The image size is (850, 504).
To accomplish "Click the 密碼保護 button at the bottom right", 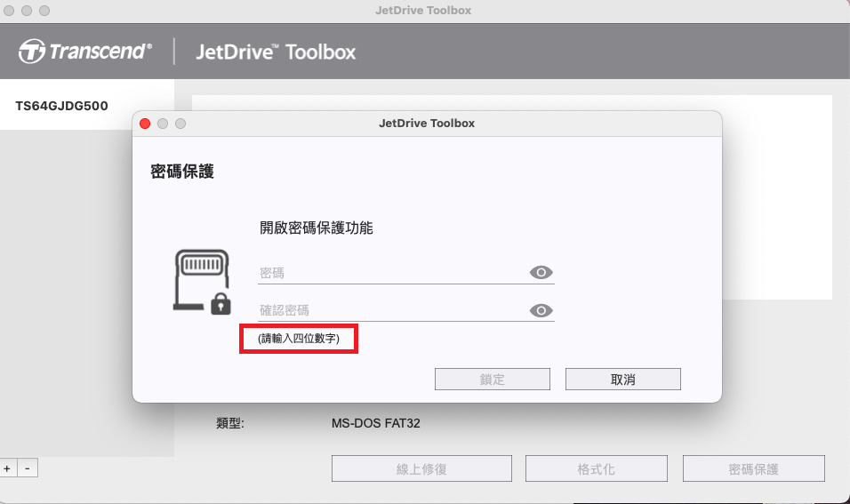I will pos(753,468).
